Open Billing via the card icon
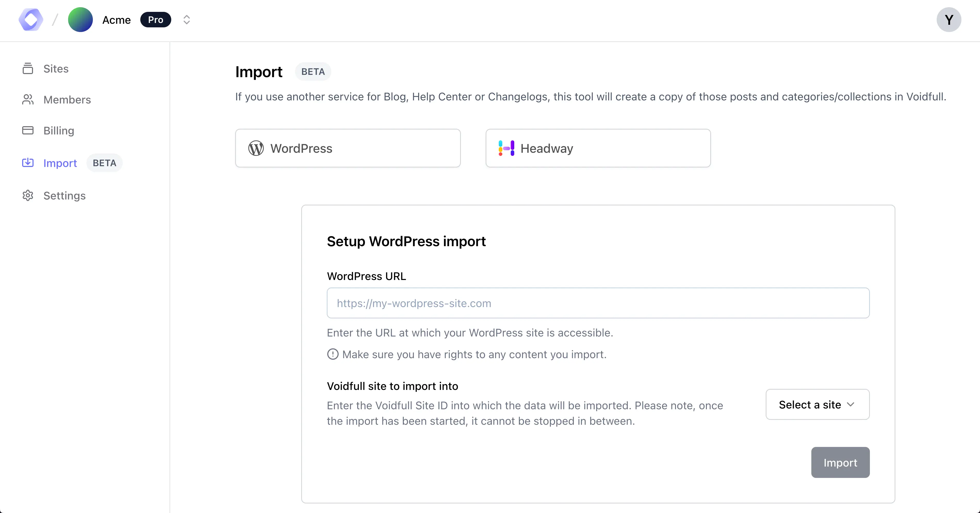 (28, 130)
